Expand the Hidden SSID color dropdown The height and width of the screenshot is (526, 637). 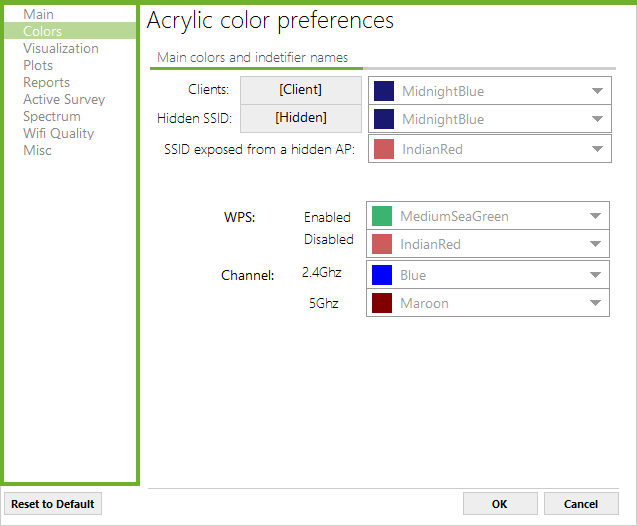click(x=597, y=119)
